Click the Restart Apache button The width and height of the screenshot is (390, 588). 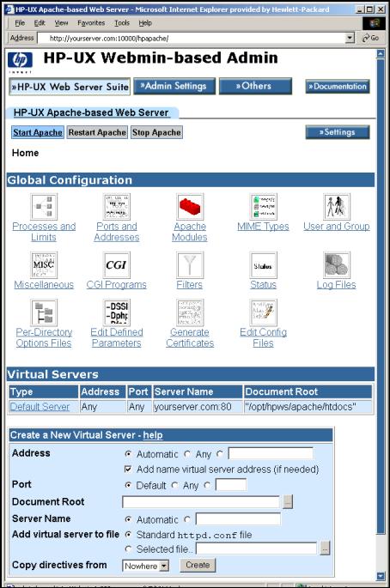97,132
